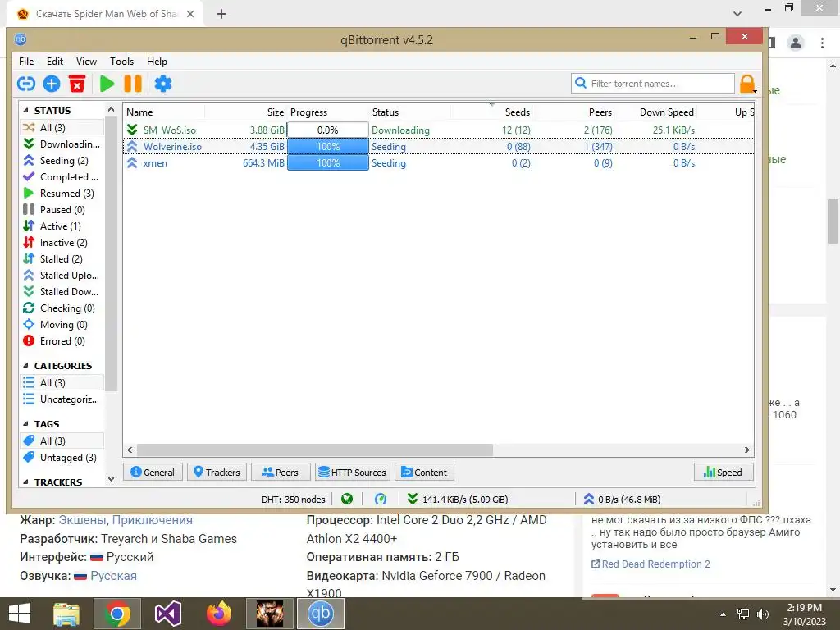Screen dimensions: 840x630
Task: Collapse the STATUS section
Action: pyautogui.click(x=25, y=111)
